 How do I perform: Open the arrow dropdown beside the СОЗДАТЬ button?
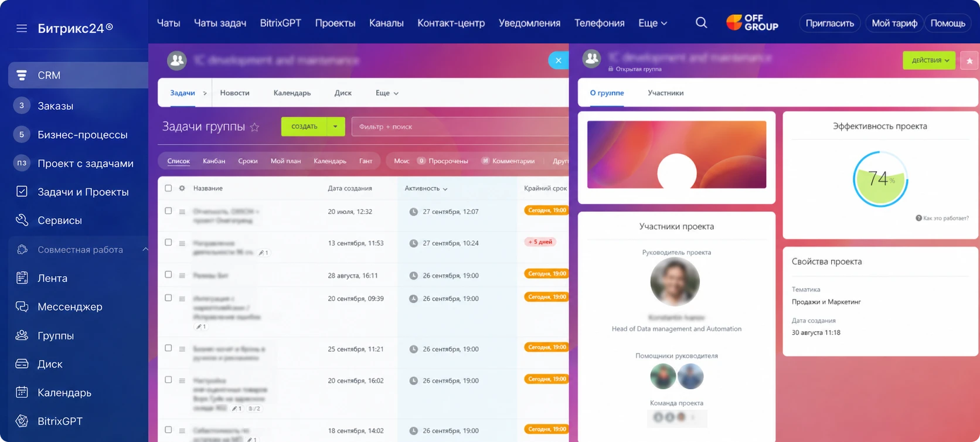pyautogui.click(x=335, y=127)
